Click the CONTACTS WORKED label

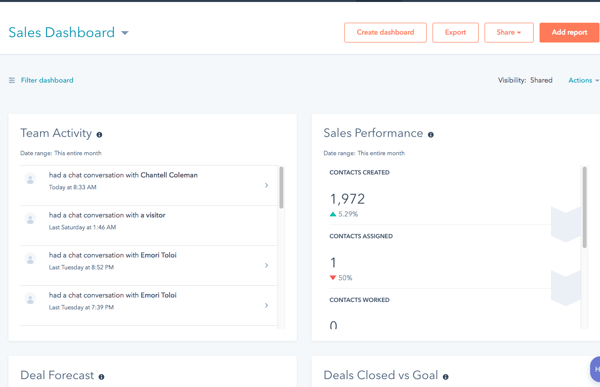pyautogui.click(x=359, y=300)
